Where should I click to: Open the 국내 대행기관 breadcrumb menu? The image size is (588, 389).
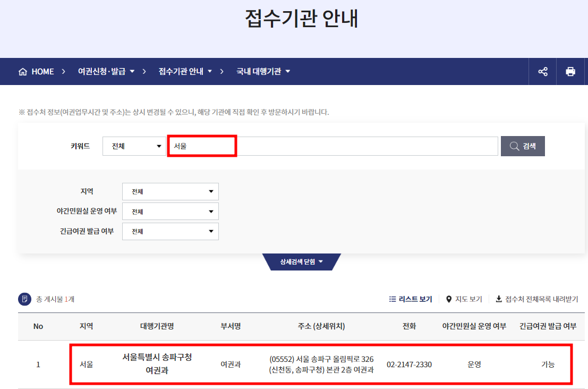coord(260,71)
